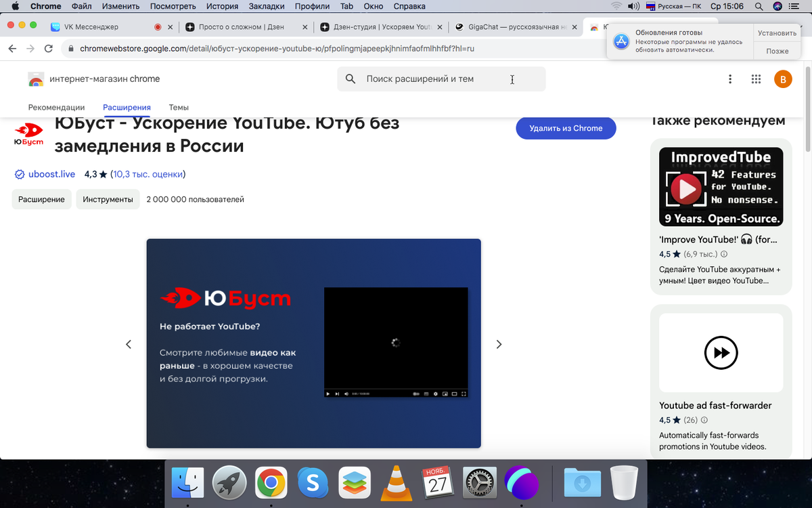Viewport: 812px width, 508px height.
Task: Open Finder from the Dock
Action: [187, 483]
